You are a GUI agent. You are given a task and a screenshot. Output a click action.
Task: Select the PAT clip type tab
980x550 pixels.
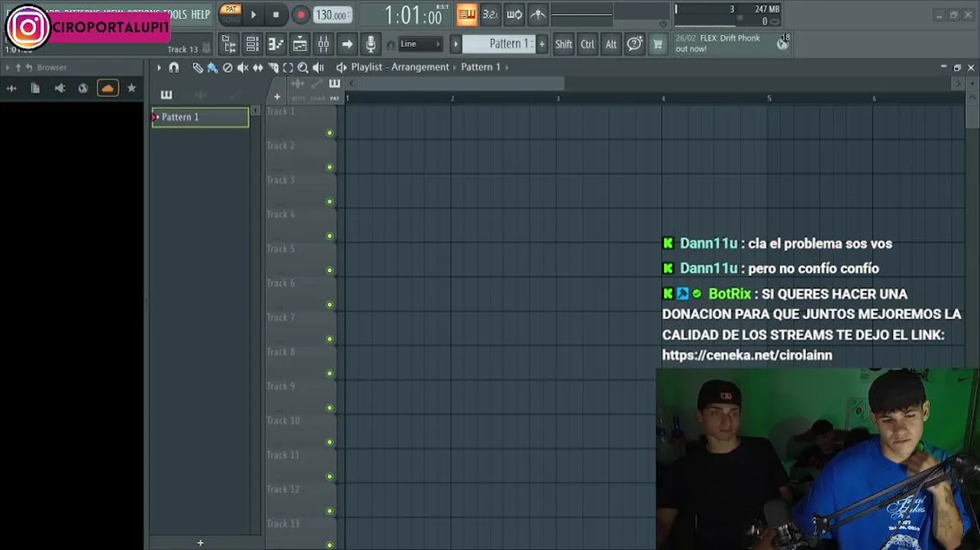(x=334, y=89)
